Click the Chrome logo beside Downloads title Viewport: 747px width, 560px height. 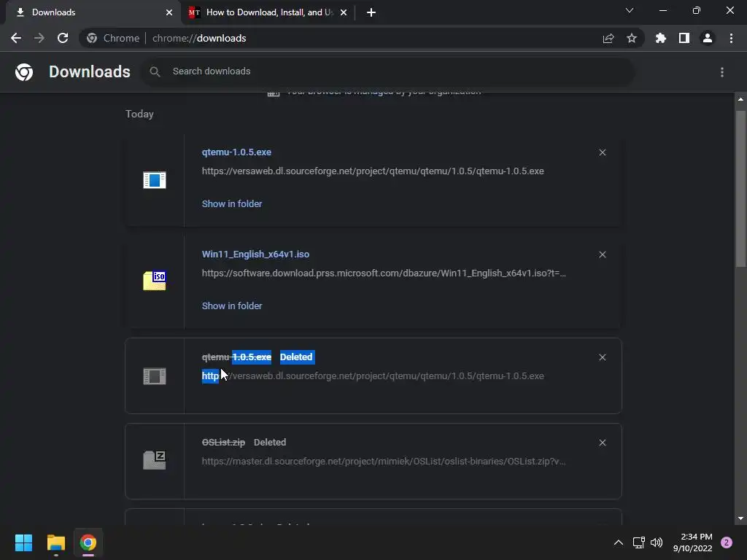coord(24,72)
